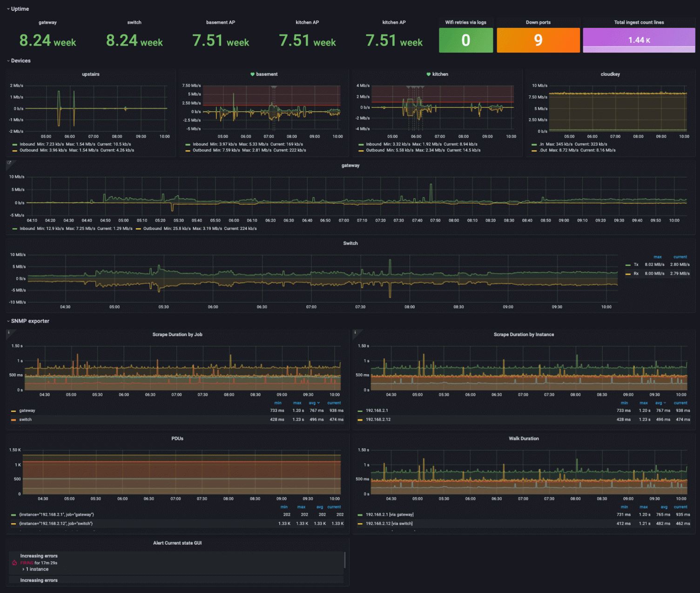Click the alert list scrollbar
Viewport: 700px width, 593px height.
point(344,560)
